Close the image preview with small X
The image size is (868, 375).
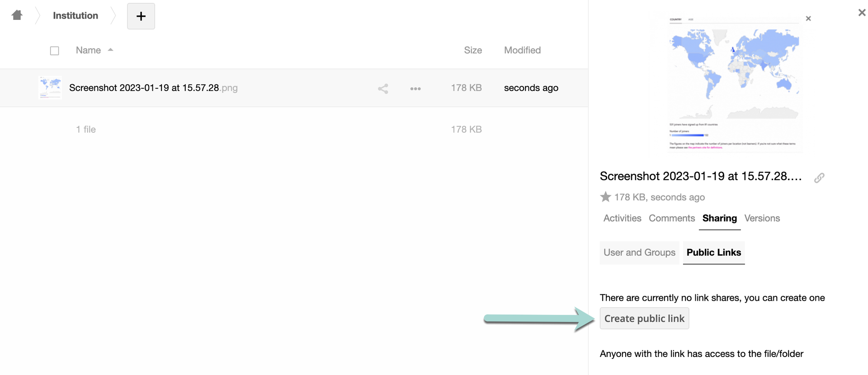808,19
